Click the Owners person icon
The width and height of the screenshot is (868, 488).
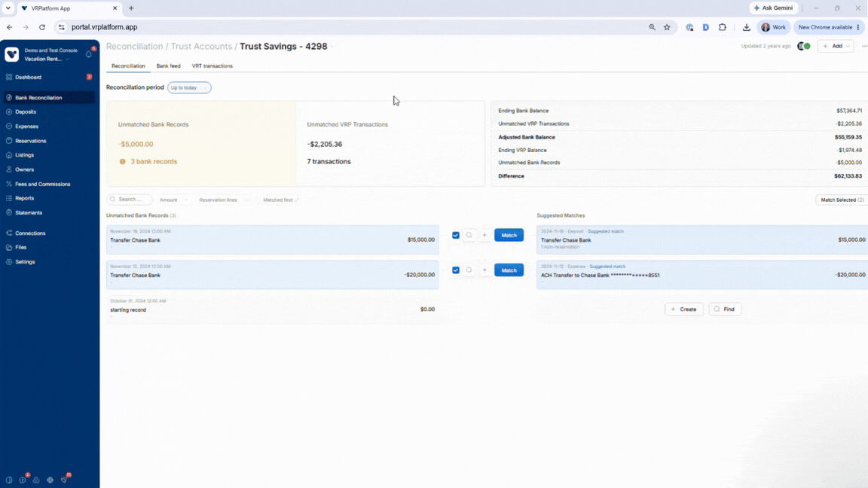click(9, 169)
